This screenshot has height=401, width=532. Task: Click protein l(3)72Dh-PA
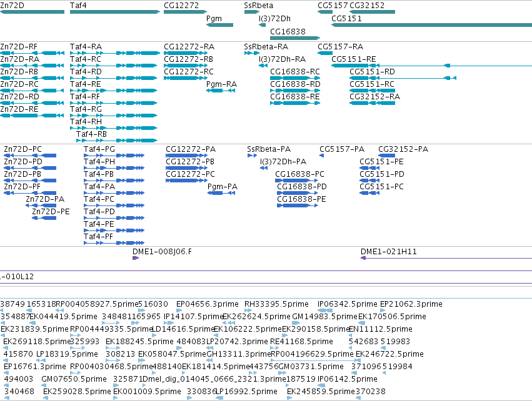click(283, 162)
